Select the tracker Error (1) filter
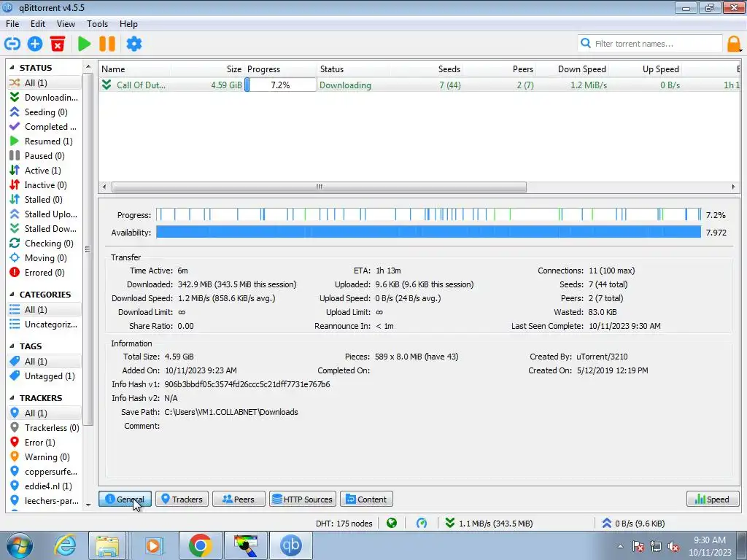Screen dimensions: 747x560 pos(44,443)
